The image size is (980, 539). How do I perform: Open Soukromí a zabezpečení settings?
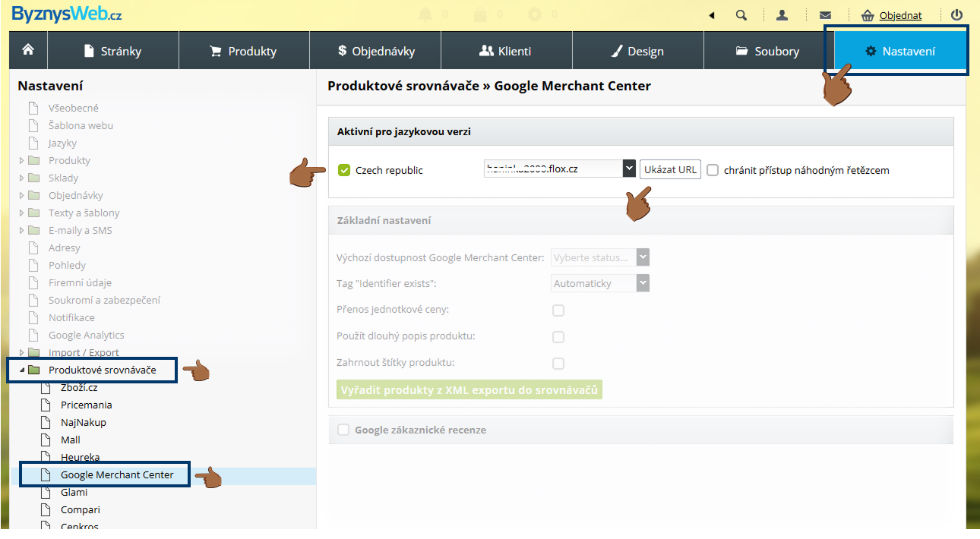(104, 300)
